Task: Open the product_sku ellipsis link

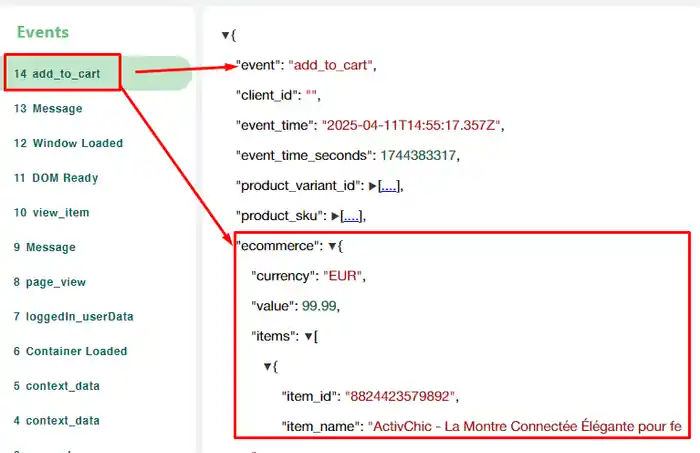Action: tap(351, 216)
